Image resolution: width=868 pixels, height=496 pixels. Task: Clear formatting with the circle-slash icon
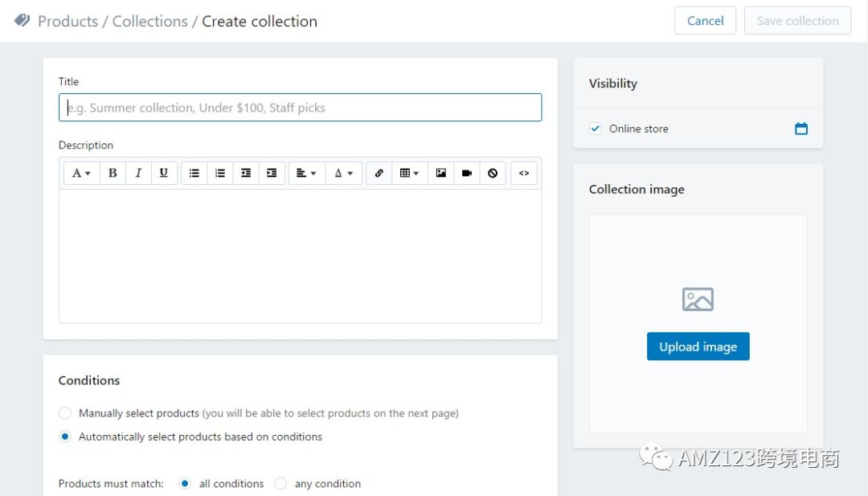pos(493,174)
